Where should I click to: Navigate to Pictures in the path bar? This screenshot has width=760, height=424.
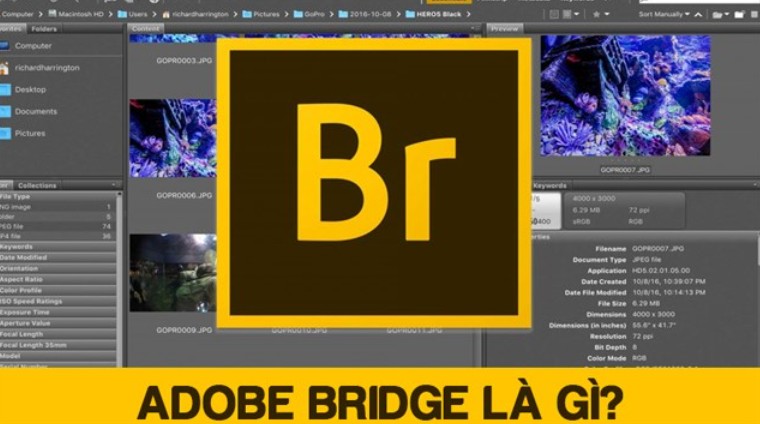click(266, 14)
